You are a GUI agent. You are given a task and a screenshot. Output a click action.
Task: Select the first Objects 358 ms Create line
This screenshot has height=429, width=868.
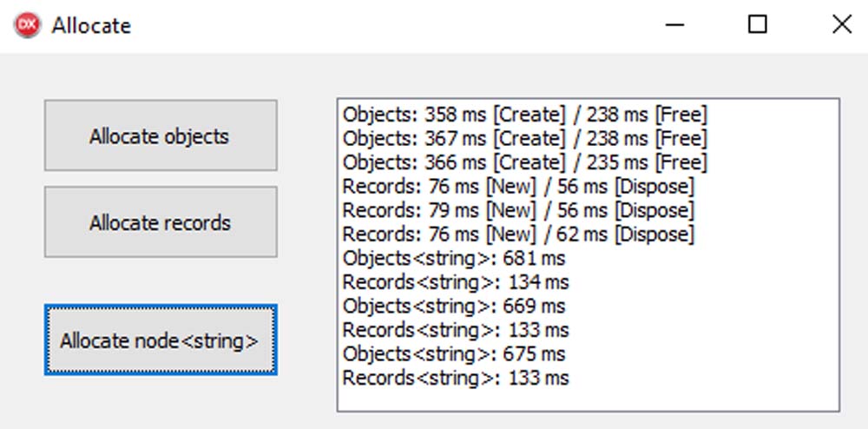[525, 115]
